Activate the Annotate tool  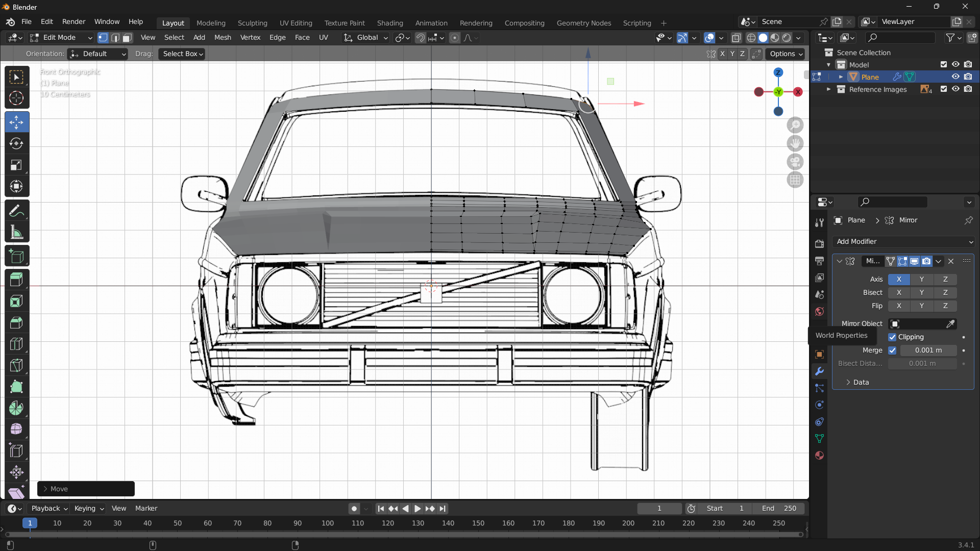coord(16,211)
